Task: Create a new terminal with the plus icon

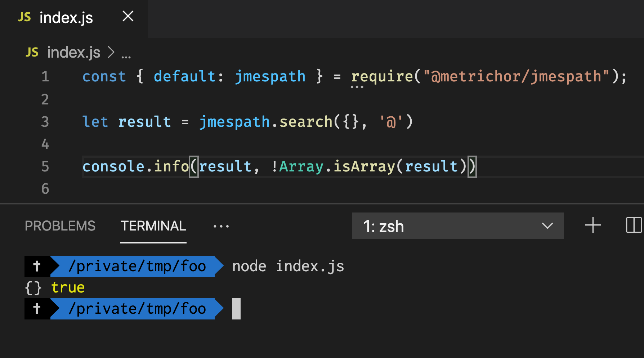Action: point(592,226)
